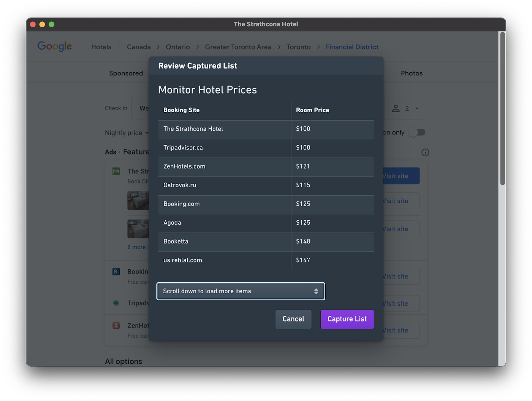Open the 'Scroll down to load more items' dropdown
Screen dimensions: 532x401
[x=241, y=291]
